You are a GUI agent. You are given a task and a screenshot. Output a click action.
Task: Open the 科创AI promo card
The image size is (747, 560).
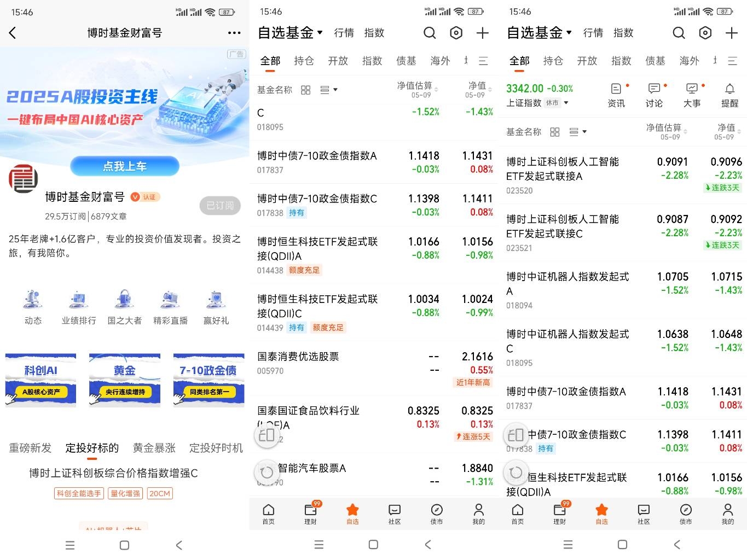[41, 380]
